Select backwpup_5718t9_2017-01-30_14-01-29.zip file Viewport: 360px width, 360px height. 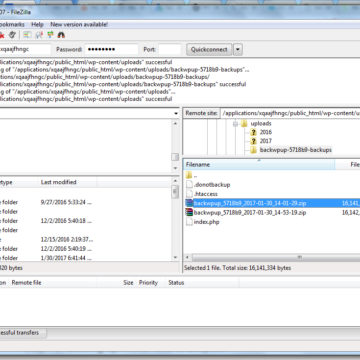point(250,203)
